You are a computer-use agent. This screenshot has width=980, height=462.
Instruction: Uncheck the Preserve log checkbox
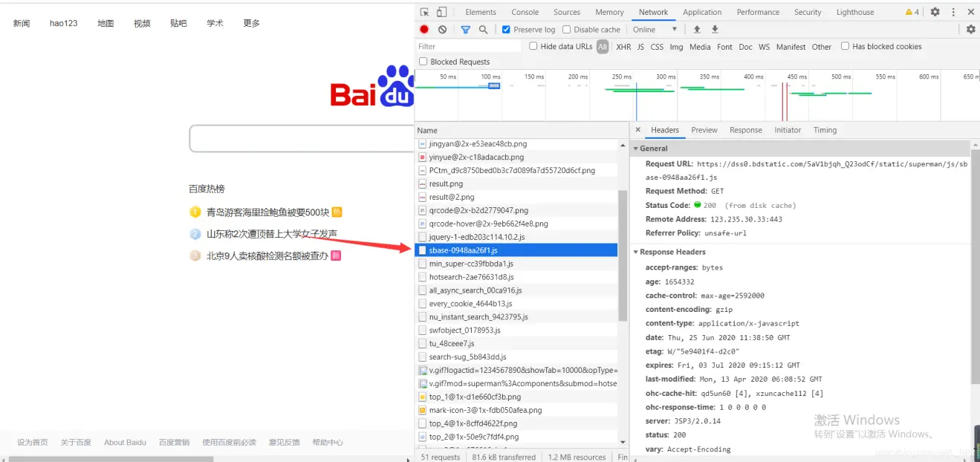pos(506,30)
